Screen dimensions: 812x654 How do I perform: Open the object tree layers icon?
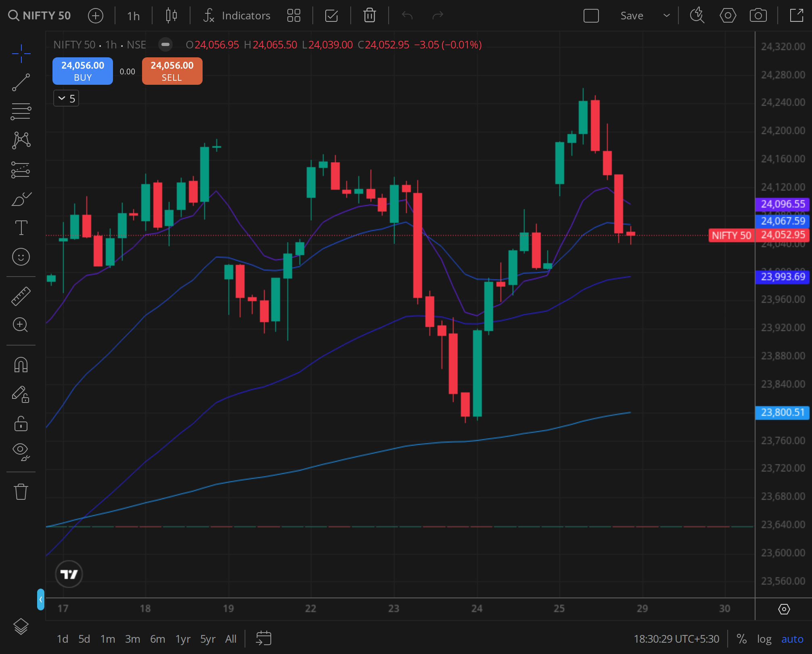point(21,627)
